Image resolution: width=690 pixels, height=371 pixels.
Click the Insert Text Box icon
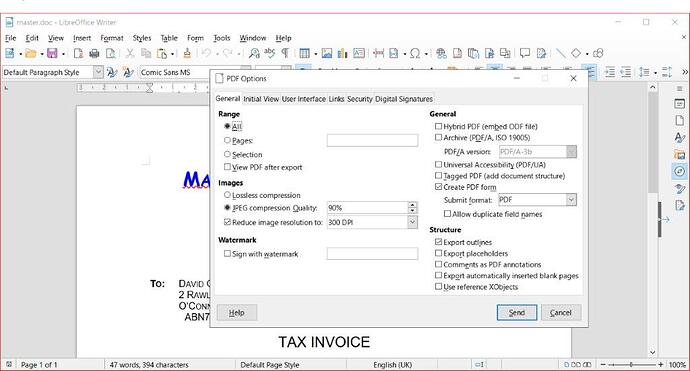(359, 53)
